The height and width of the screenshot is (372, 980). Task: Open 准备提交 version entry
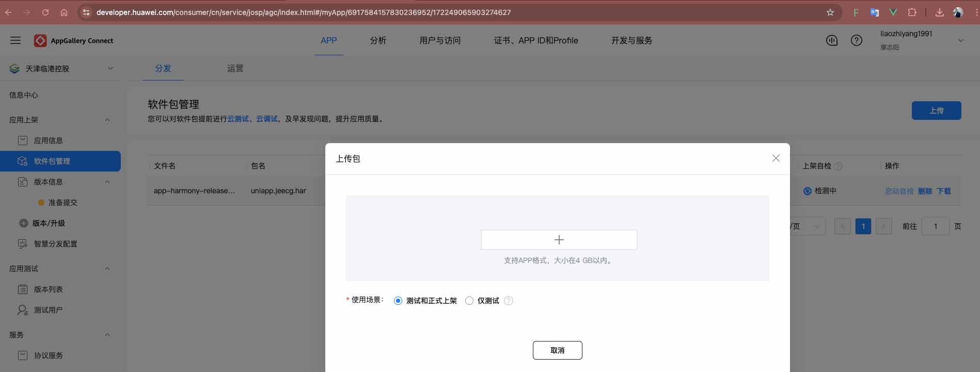coord(62,203)
